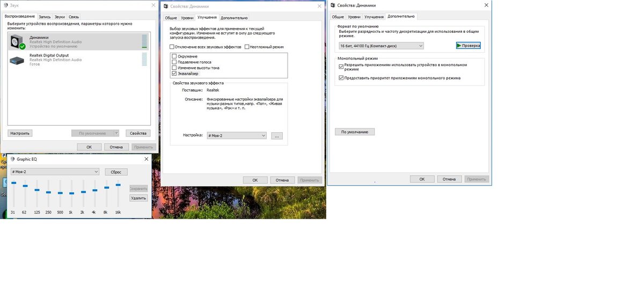Click the volume level meter beside Динамики
Screen dimensions: 644x301
(x=144, y=41)
